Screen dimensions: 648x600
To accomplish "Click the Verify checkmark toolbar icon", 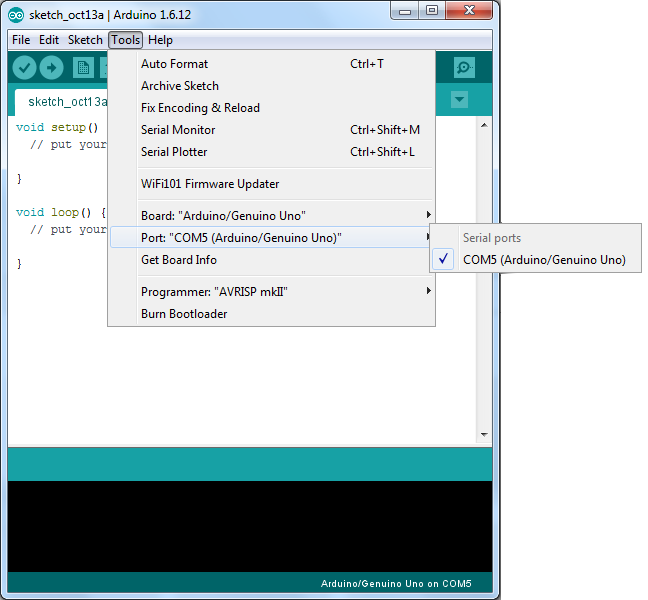I will 24,67.
